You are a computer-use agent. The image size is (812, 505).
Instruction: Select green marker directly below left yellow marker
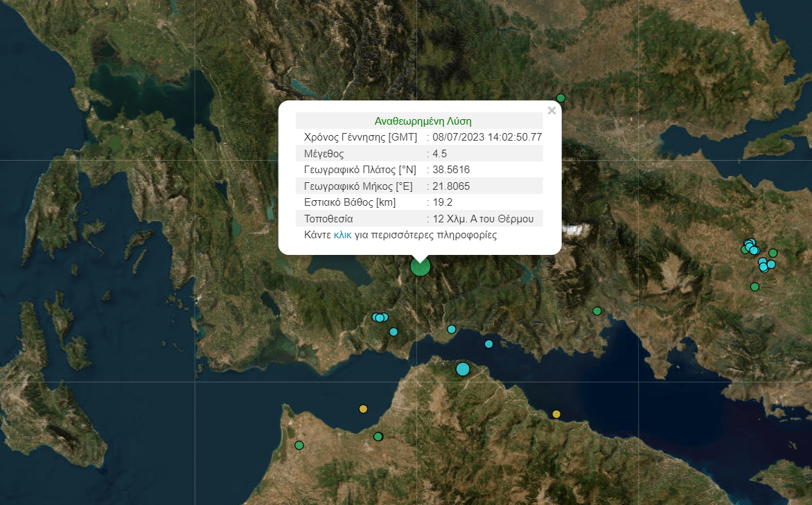(378, 436)
